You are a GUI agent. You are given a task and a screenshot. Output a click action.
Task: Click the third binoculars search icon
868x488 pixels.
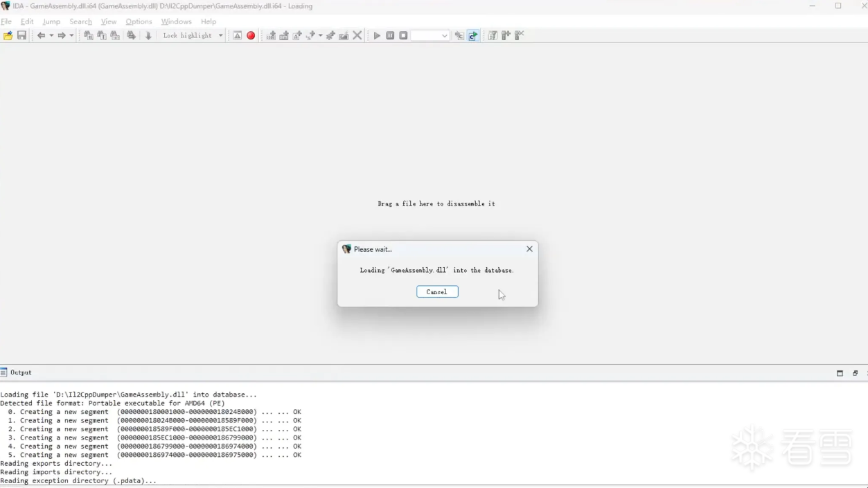point(115,35)
